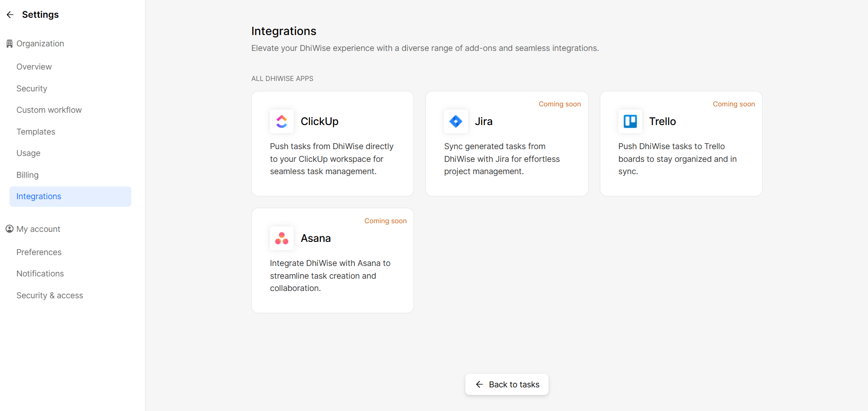Click the Jira description about syncing tasks
This screenshot has width=868, height=411.
502,159
